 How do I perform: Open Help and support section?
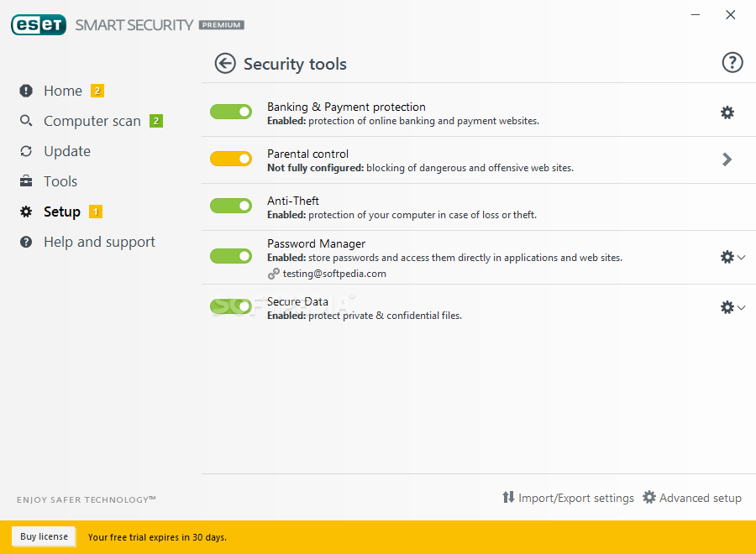pyautogui.click(x=99, y=242)
